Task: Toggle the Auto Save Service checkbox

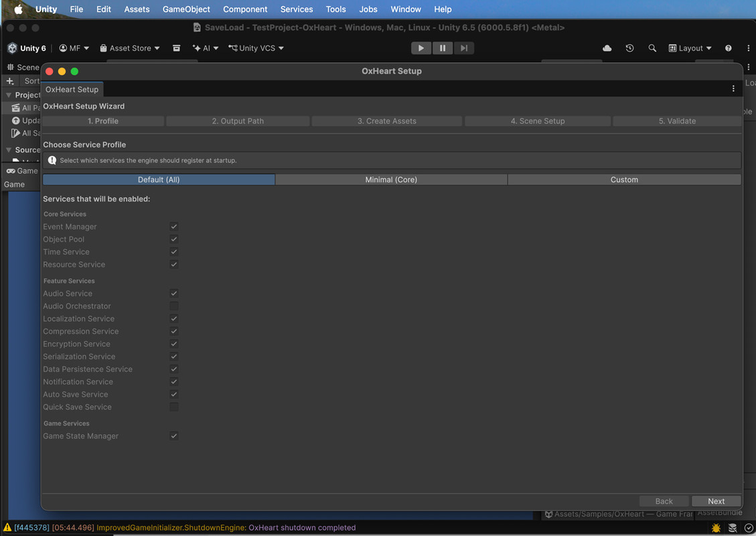Action: click(x=174, y=394)
